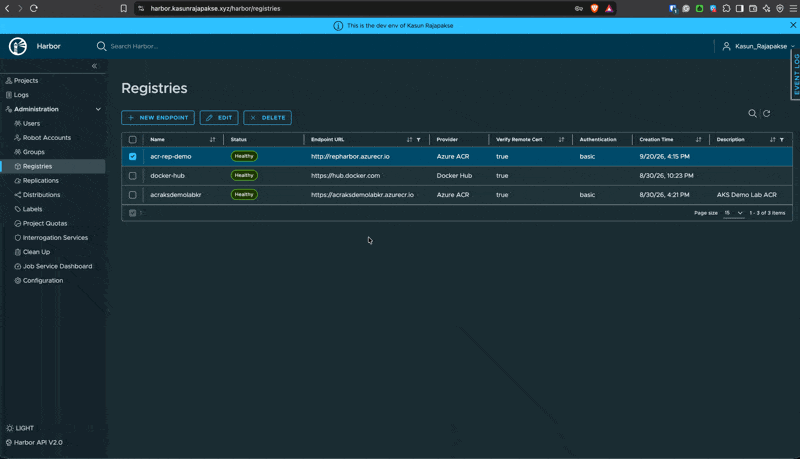Click the search magnifier in Harbor header
Image resolution: width=800 pixels, height=459 pixels.
101,46
